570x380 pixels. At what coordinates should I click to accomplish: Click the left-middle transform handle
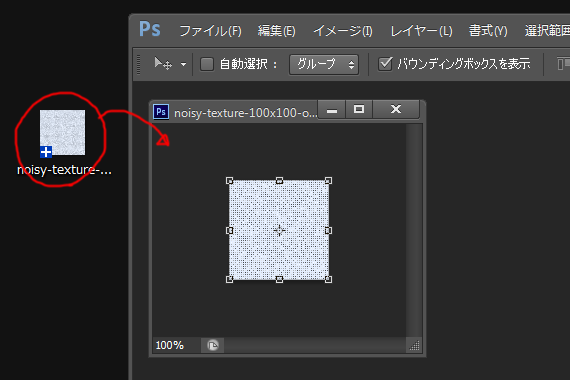[x=229, y=231]
